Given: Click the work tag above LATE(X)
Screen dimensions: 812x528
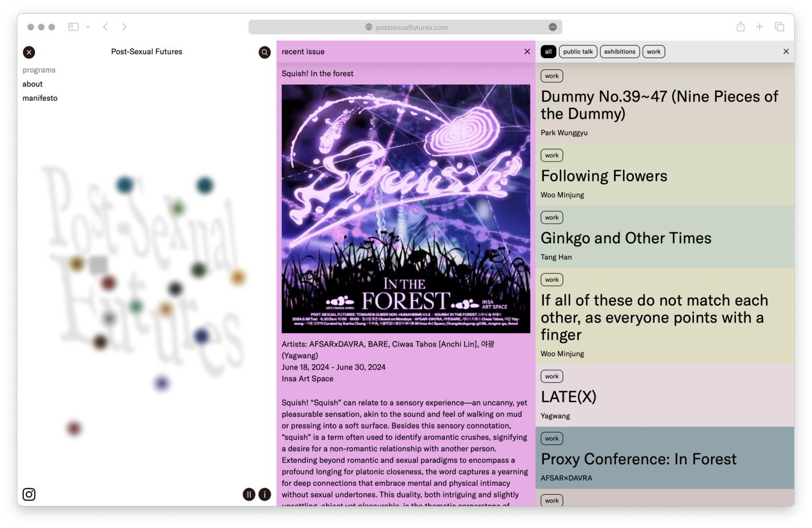Looking at the screenshot, I should [552, 376].
